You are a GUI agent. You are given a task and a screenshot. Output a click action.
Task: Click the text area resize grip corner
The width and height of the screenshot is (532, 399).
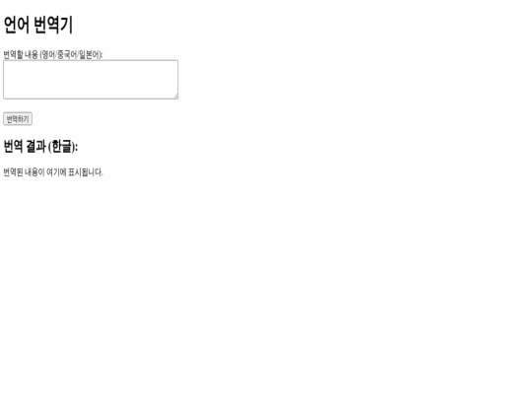point(175,97)
